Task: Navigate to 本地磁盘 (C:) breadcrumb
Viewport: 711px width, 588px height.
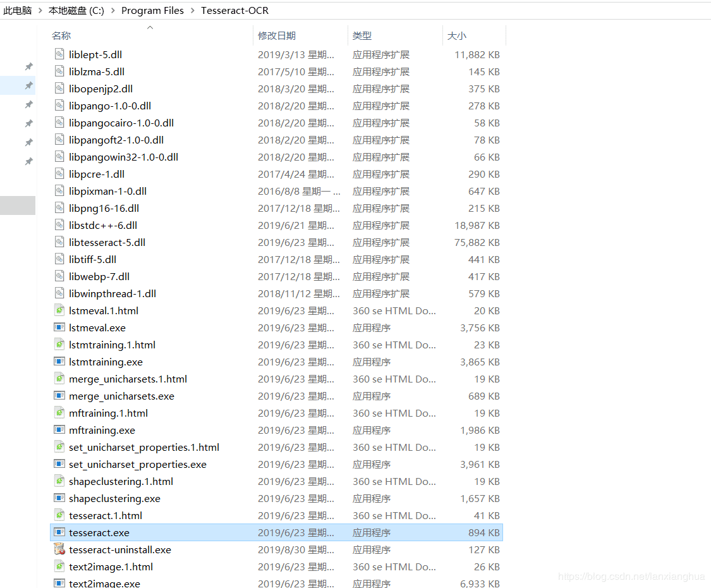Action: pos(76,11)
